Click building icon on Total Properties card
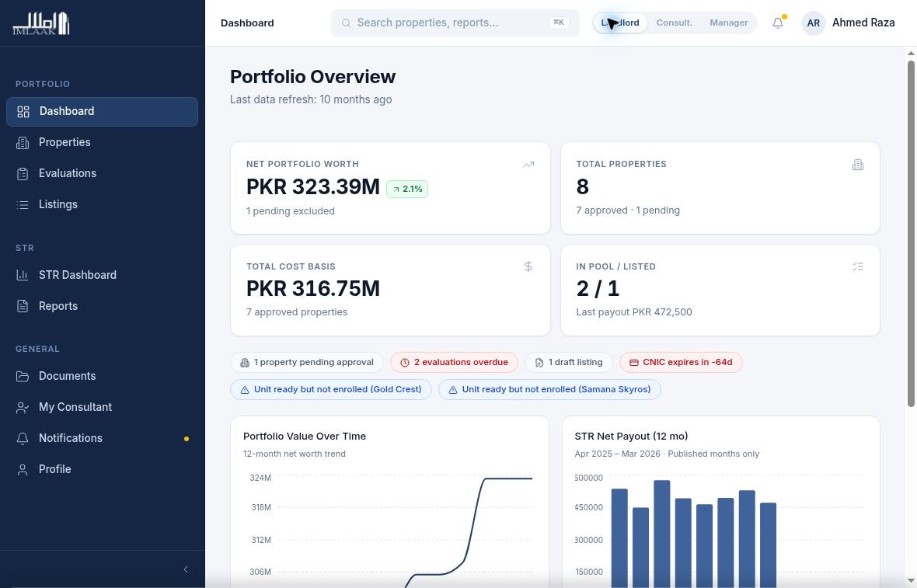917x588 pixels. click(858, 165)
